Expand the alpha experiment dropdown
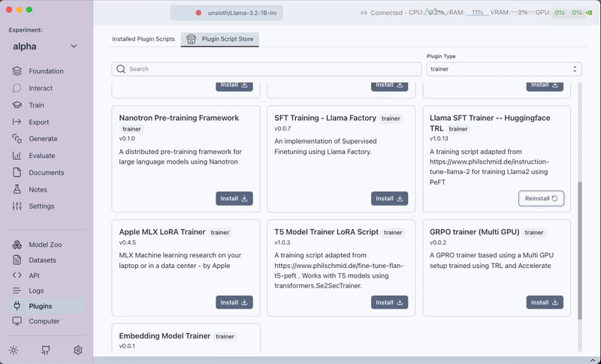Image resolution: width=601 pixels, height=364 pixels. [x=74, y=47]
